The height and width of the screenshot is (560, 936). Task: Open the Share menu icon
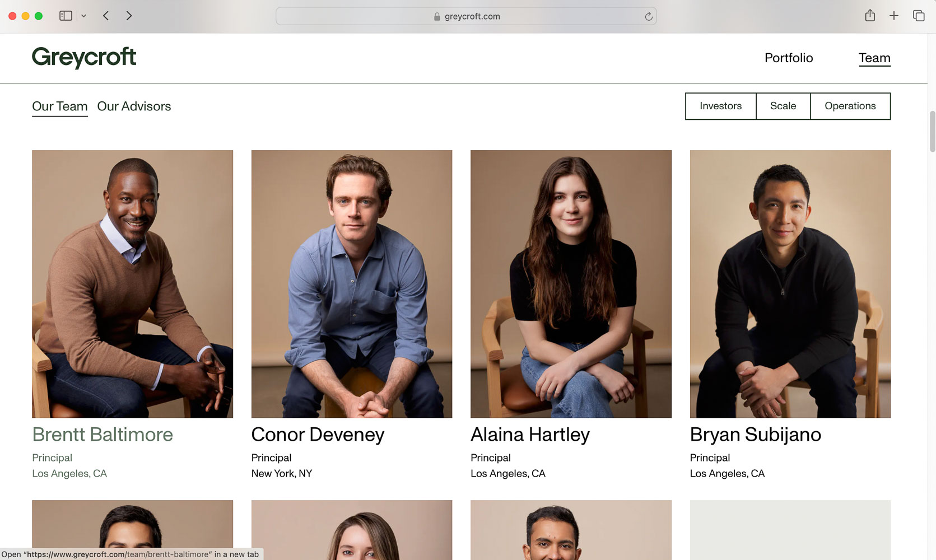[x=870, y=16]
